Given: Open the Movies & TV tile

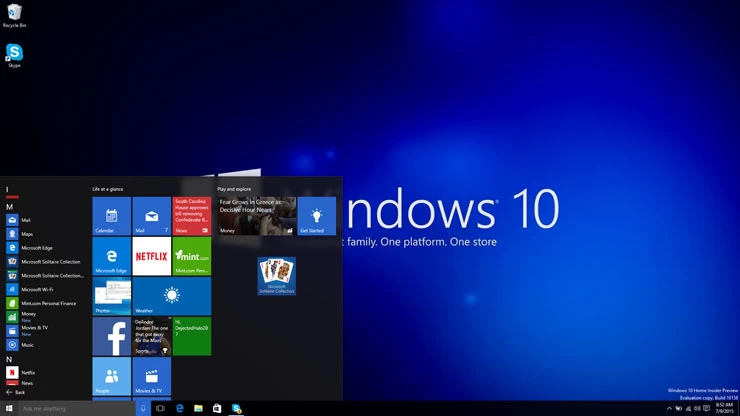Looking at the screenshot, I should point(151,376).
